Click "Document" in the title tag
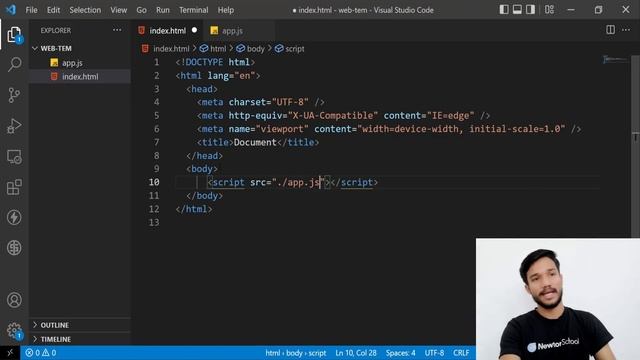The image size is (640, 360). tap(255, 142)
